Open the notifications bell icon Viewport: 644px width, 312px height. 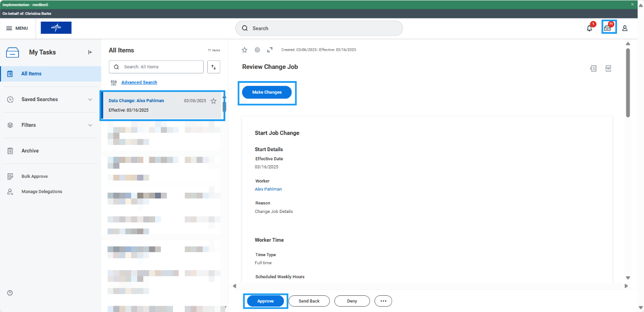(589, 28)
